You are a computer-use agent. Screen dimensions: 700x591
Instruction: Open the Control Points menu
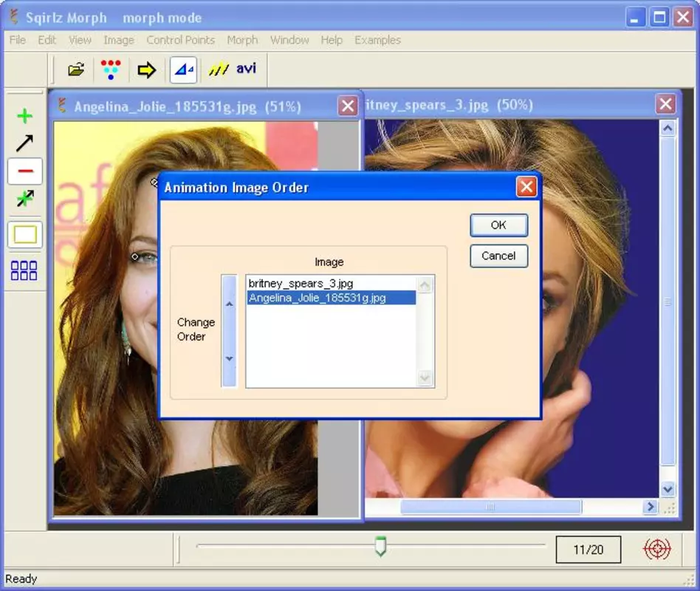(x=181, y=40)
